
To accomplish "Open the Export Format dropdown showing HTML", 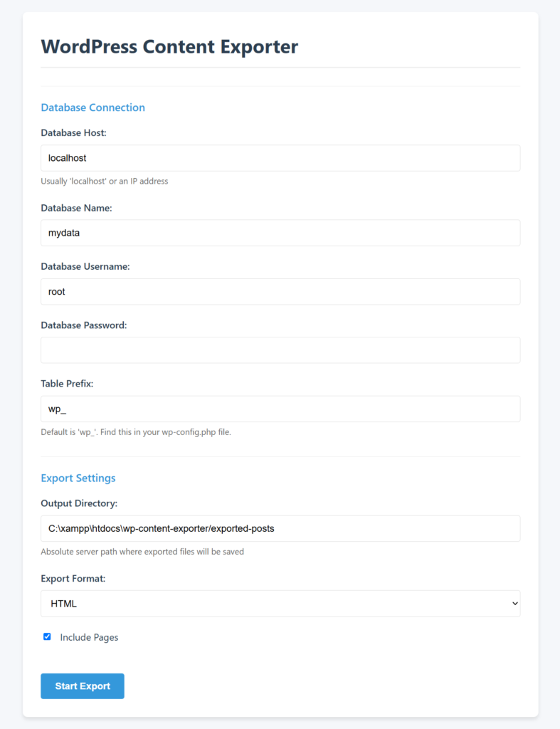I will coord(280,604).
